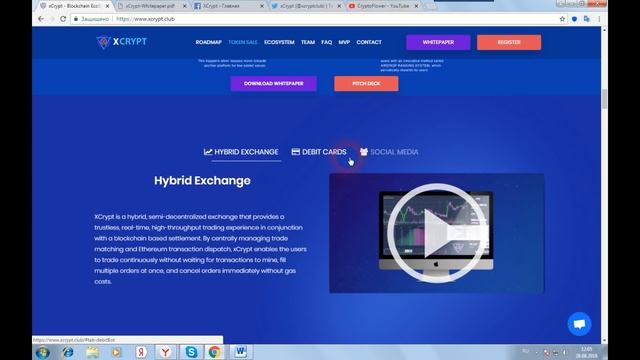This screenshot has width=640, height=360.
Task: Select the Hybrid Exchange tab
Action: tap(241, 152)
